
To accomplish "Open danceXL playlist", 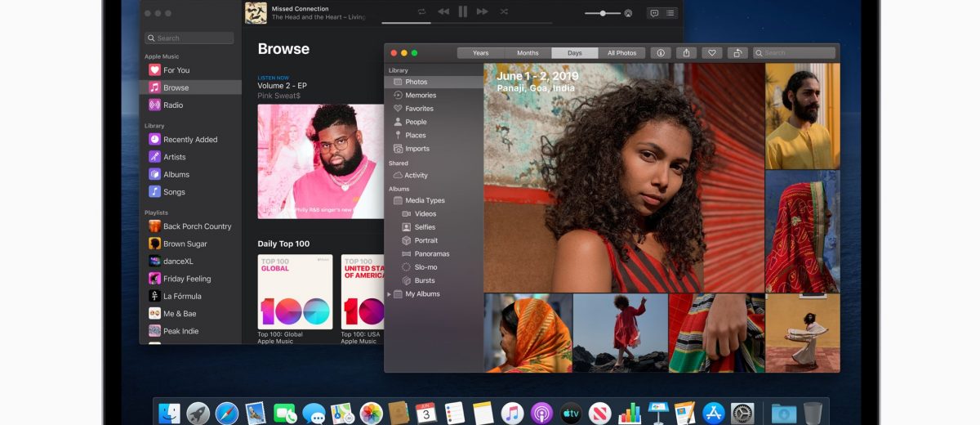I will coord(191,262).
